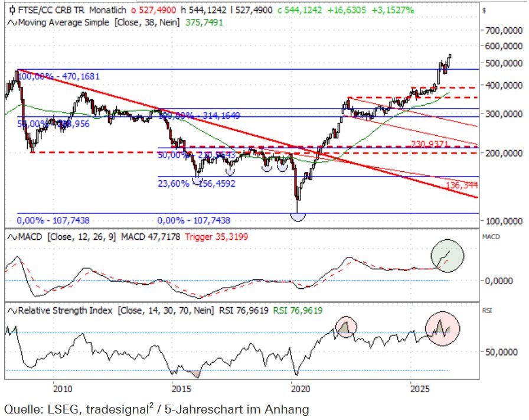This screenshot has height=420, width=529.
Task: Click the Fibonacci label 23,60% - 156,4592
Action: click(197, 183)
